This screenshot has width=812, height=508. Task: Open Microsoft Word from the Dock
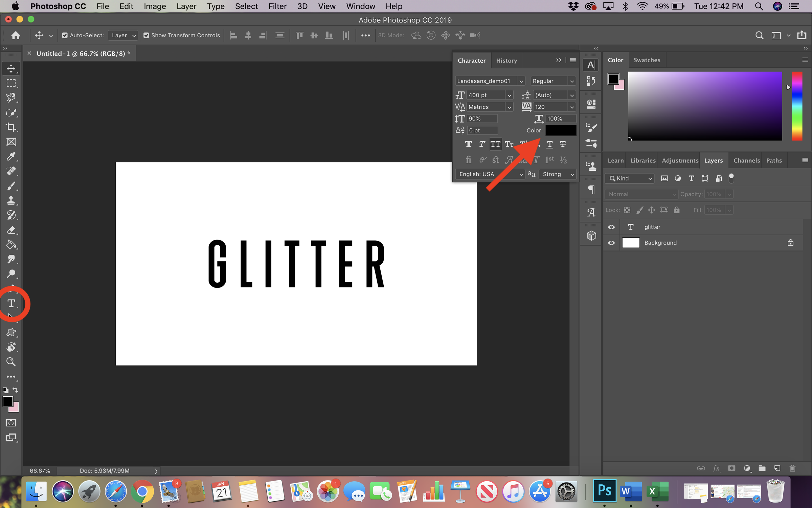631,491
